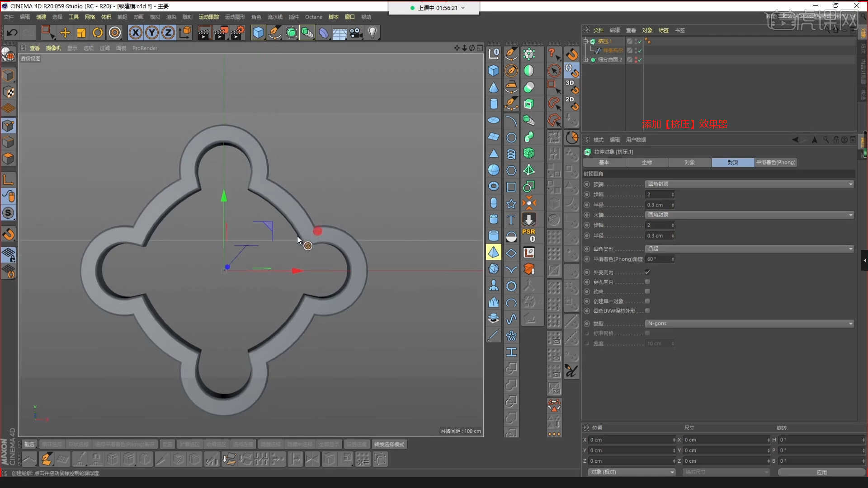Click the 应用 apply button
The height and width of the screenshot is (488, 868).
point(821,472)
